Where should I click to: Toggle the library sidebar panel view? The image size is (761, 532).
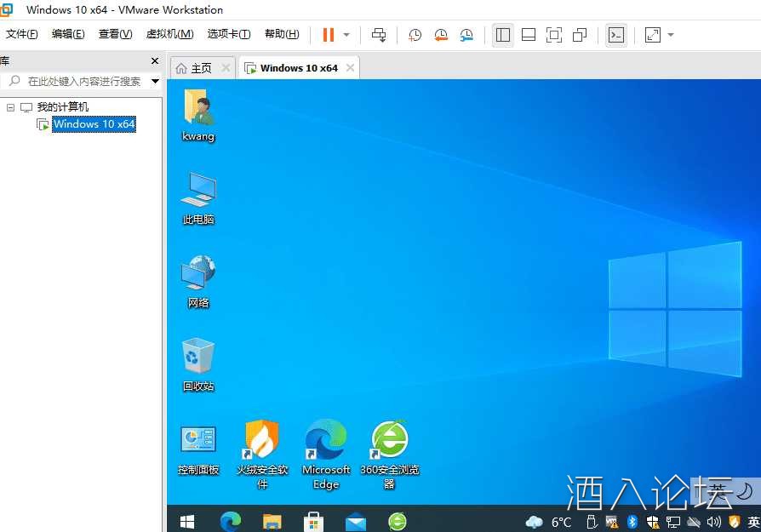point(502,35)
